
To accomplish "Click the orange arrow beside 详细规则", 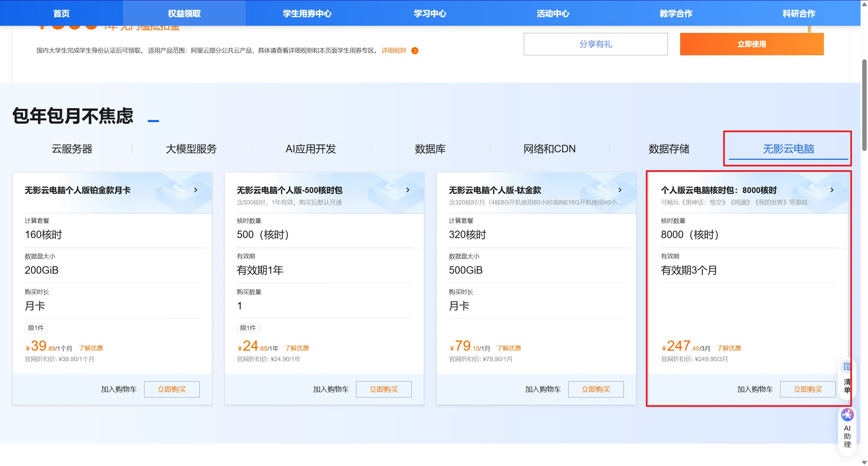I will pos(415,51).
